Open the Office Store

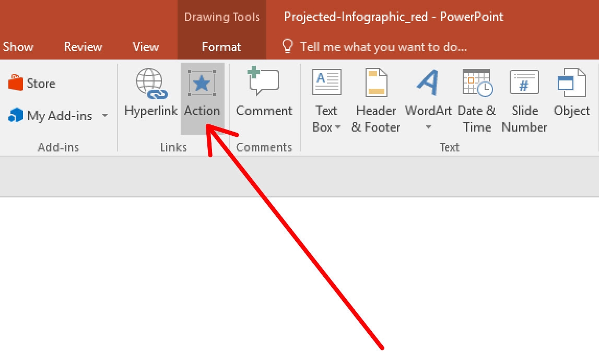click(32, 83)
